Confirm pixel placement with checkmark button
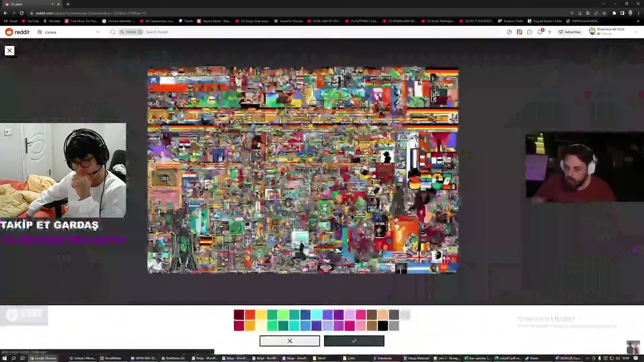 tap(354, 341)
